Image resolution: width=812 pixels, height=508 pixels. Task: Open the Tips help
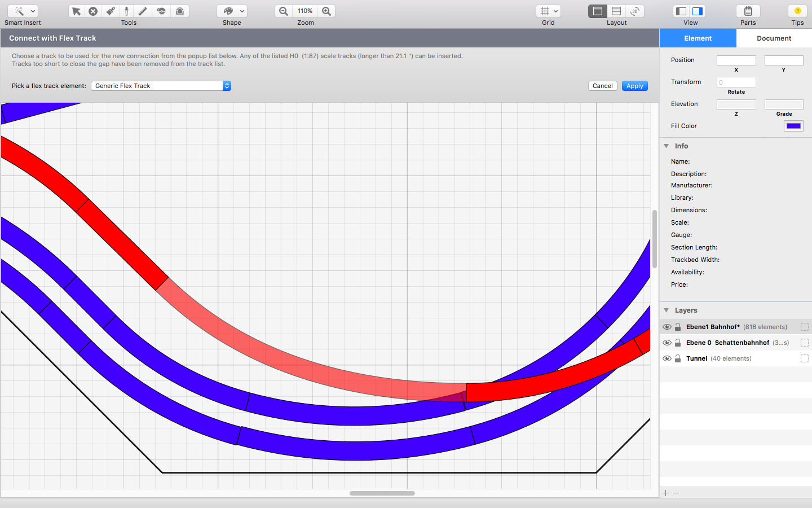pos(797,11)
